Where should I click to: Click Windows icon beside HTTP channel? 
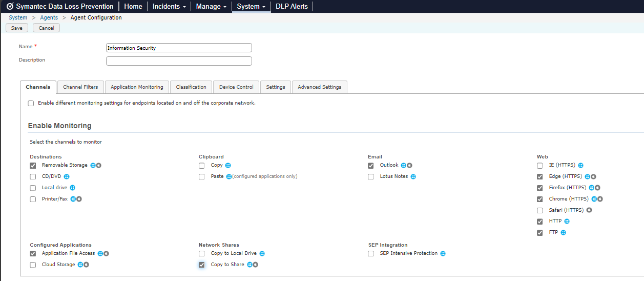pyautogui.click(x=567, y=222)
